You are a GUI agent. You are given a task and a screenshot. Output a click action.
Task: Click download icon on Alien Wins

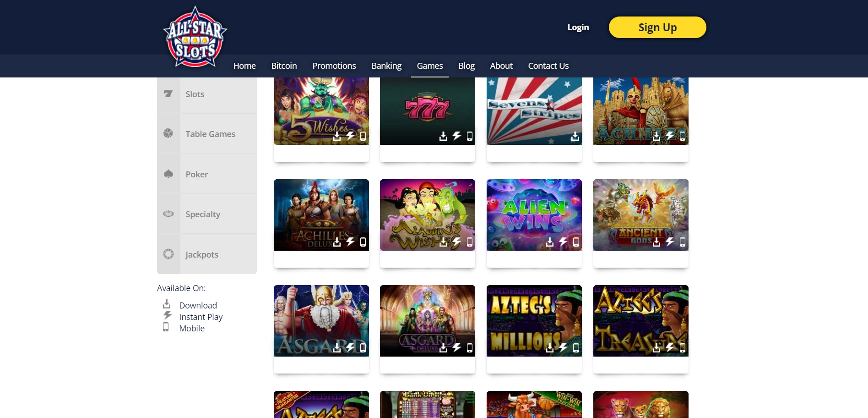[550, 242]
